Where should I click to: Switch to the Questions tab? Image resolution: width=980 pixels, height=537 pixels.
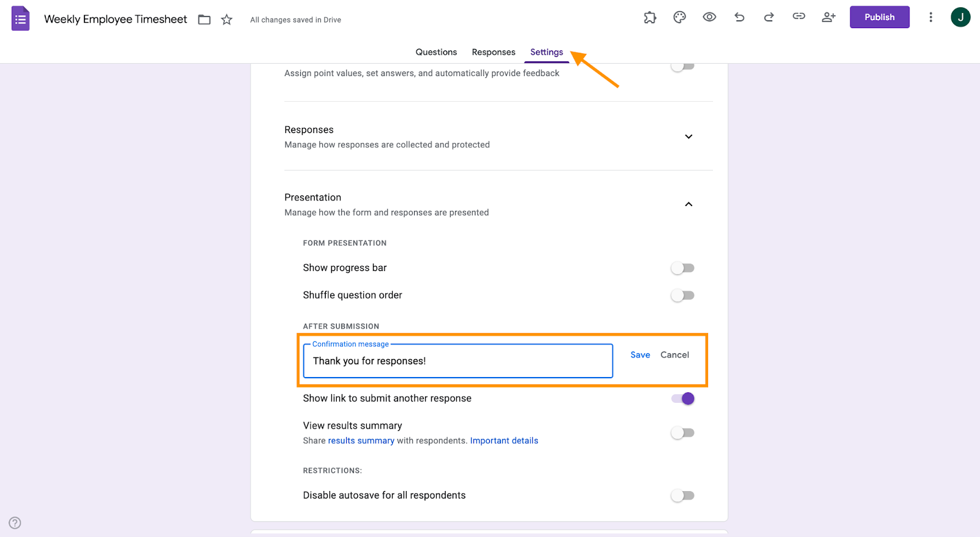pos(436,52)
